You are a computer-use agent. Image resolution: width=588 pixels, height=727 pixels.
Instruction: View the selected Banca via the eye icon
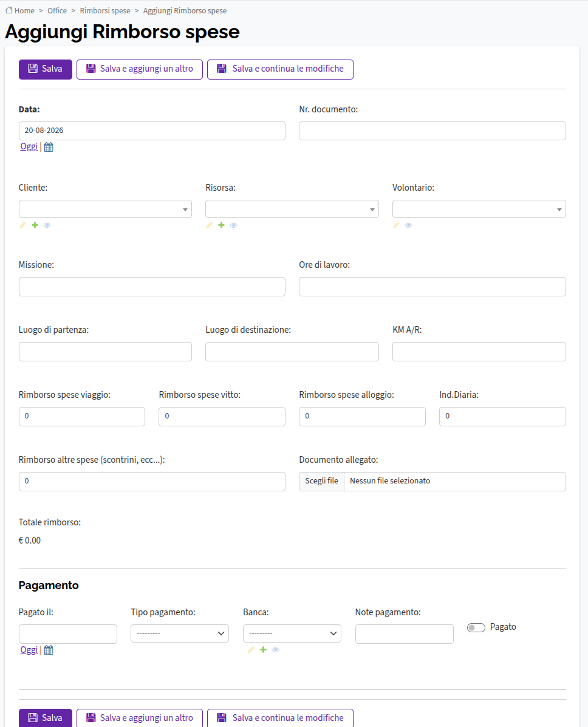275,650
